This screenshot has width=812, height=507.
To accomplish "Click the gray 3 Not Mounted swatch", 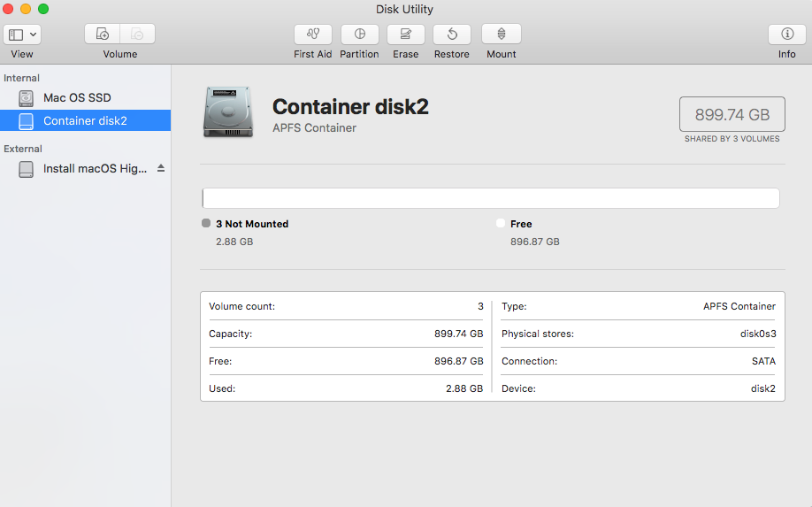I will pos(206,223).
